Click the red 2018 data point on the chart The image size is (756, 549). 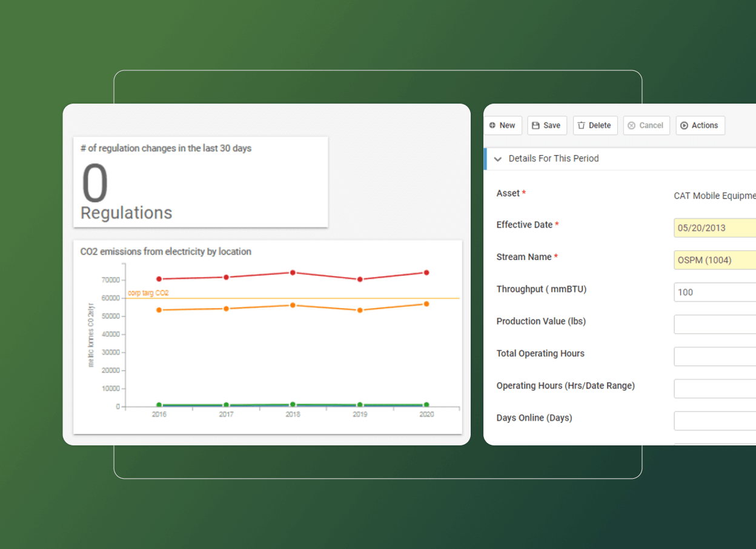coord(293,273)
